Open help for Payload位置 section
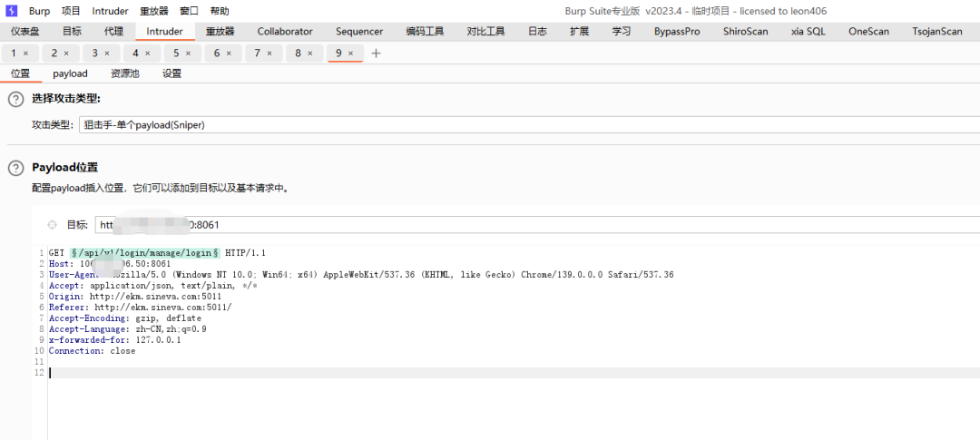 click(16, 168)
